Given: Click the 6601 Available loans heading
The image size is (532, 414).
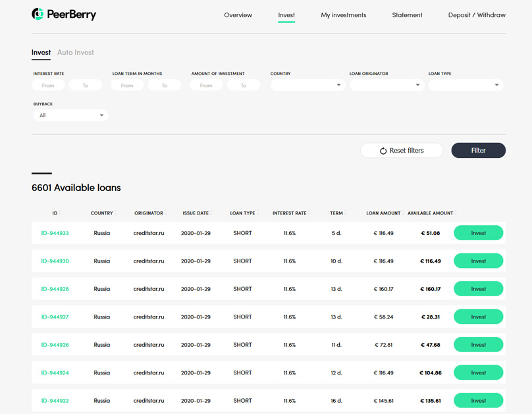Looking at the screenshot, I should coord(76,188).
